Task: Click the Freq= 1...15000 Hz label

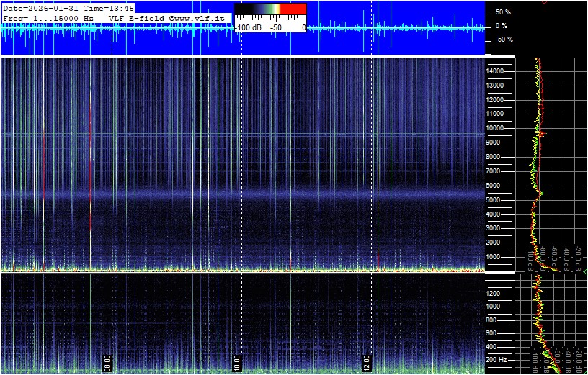Action: pyautogui.click(x=48, y=17)
